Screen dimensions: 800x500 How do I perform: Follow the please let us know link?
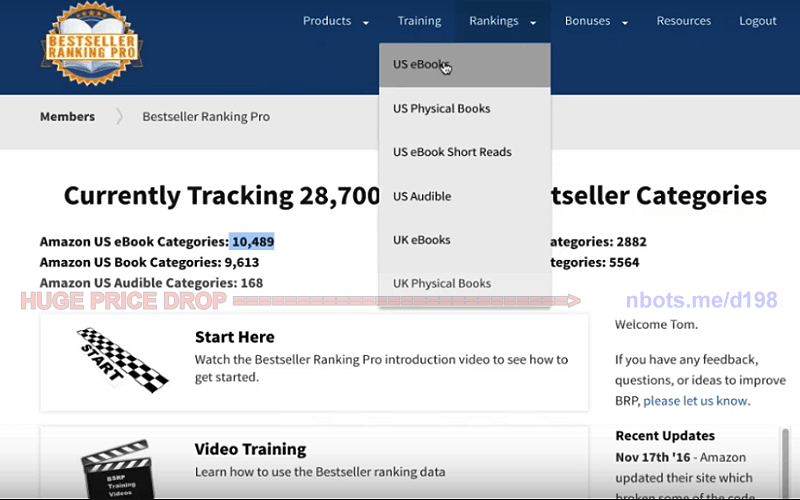pos(695,401)
